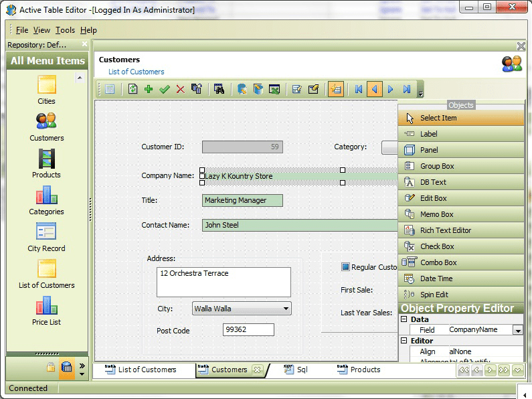Open the Tools menu

(x=65, y=30)
